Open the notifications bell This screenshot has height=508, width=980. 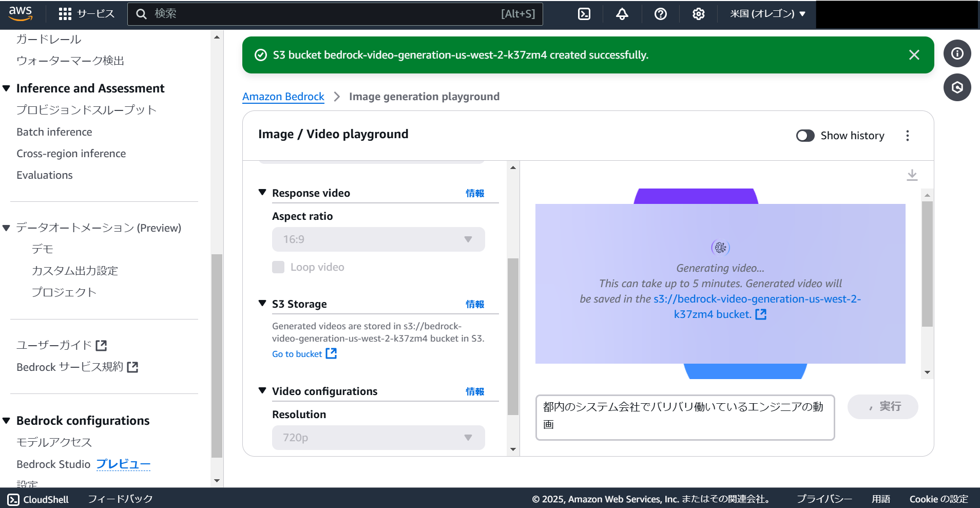[x=622, y=14]
